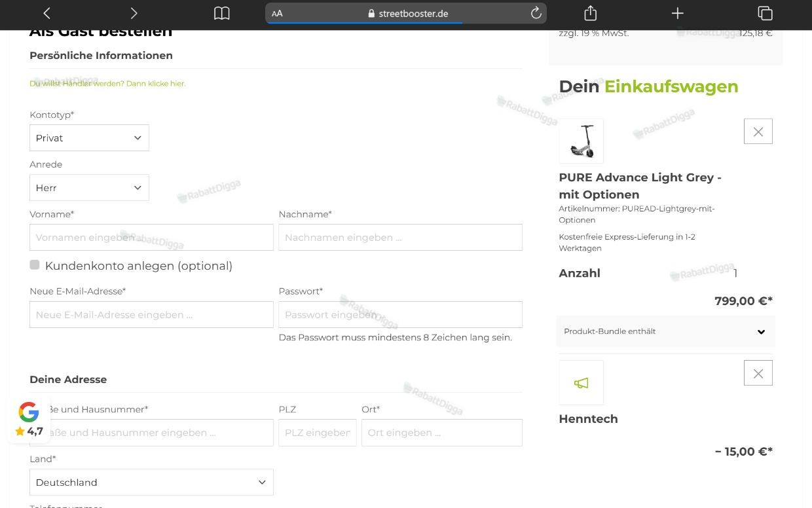Focus the Neue E-Mail-Adresse field
Screen dimensions: 812x508
pyautogui.click(x=151, y=315)
